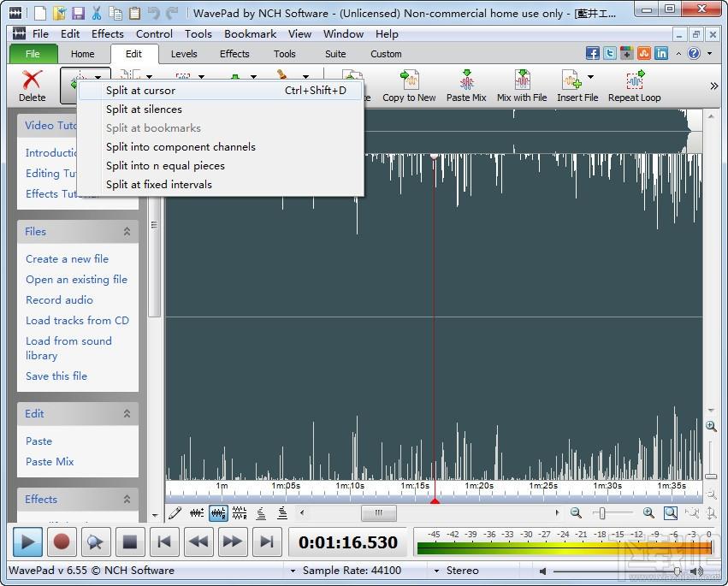Click the Save floppy disk icon
This screenshot has height=586, width=728.
click(x=78, y=13)
